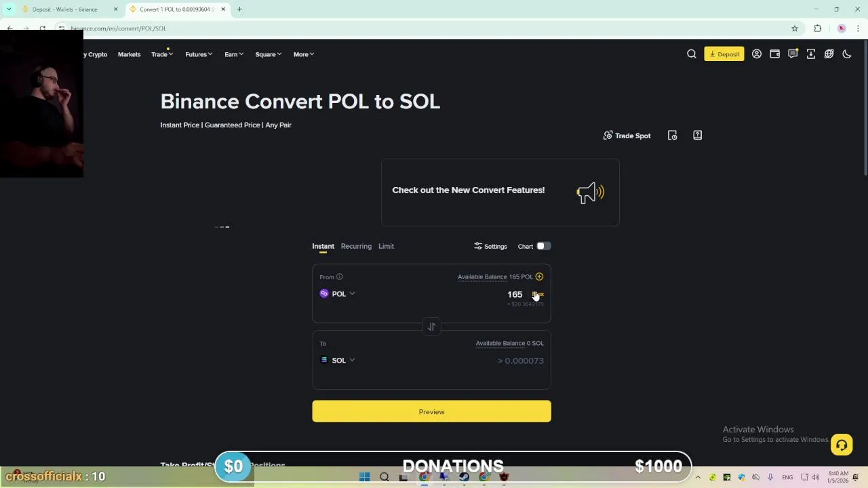Select the Convert POL browser tab
The image size is (868, 488).
click(176, 9)
